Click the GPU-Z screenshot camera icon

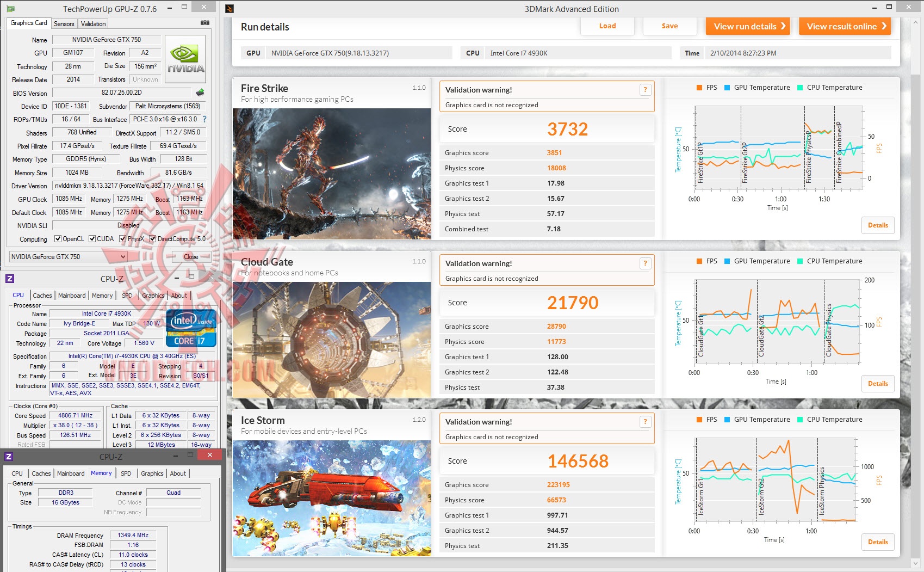click(205, 23)
